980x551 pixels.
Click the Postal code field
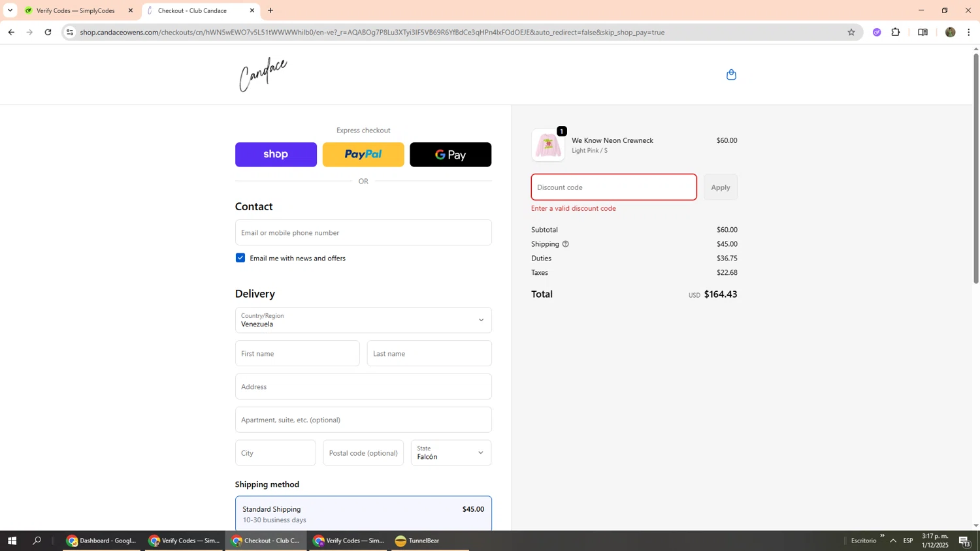(363, 452)
